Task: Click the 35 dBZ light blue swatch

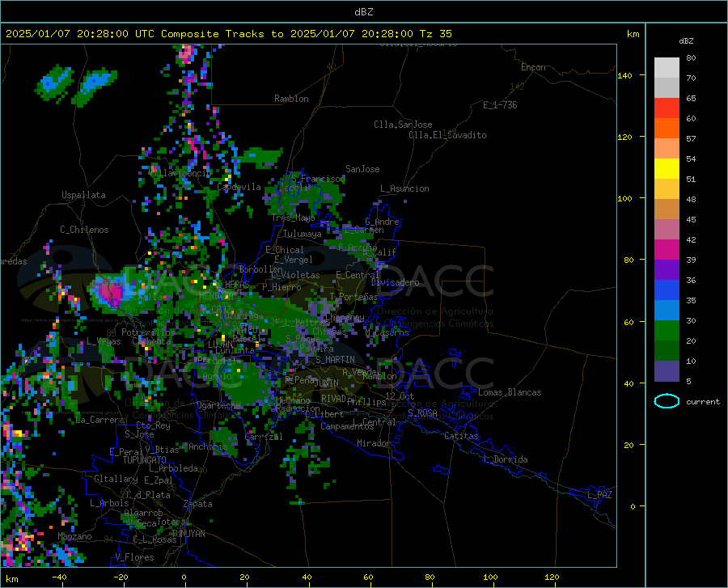Action: [x=667, y=310]
